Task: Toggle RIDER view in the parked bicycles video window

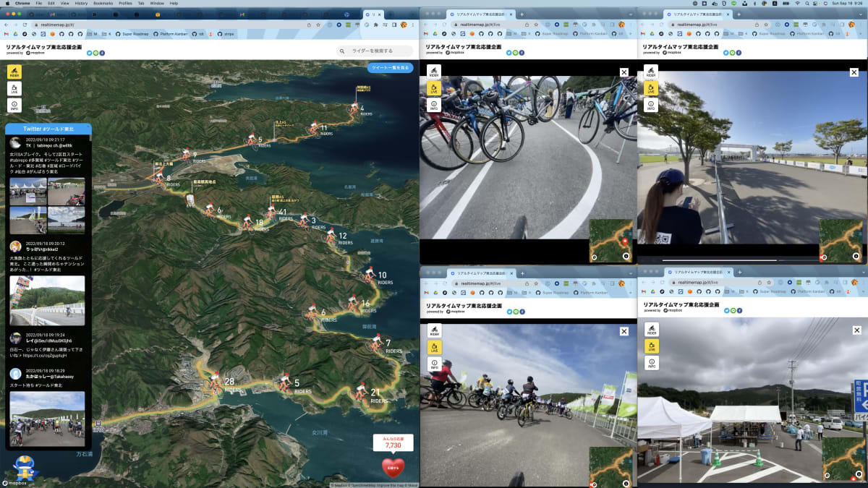Action: click(434, 72)
